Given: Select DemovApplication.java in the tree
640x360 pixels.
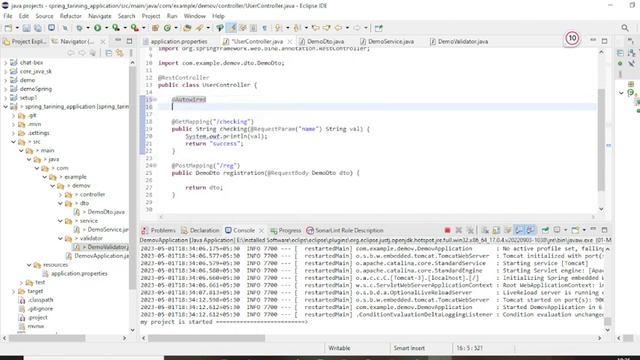Looking at the screenshot, I should [x=101, y=256].
